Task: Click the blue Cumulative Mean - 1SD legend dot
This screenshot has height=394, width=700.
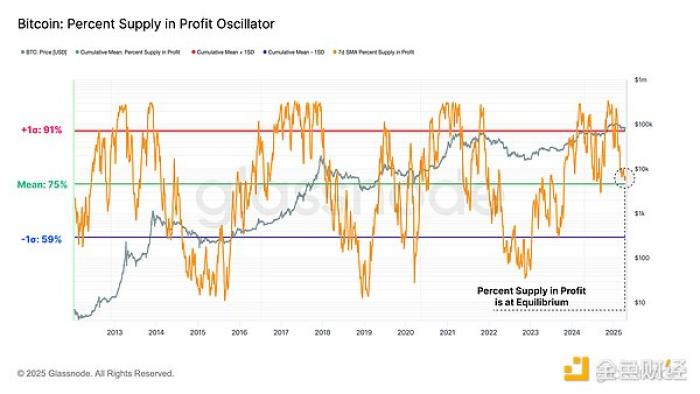Action: 265,52
